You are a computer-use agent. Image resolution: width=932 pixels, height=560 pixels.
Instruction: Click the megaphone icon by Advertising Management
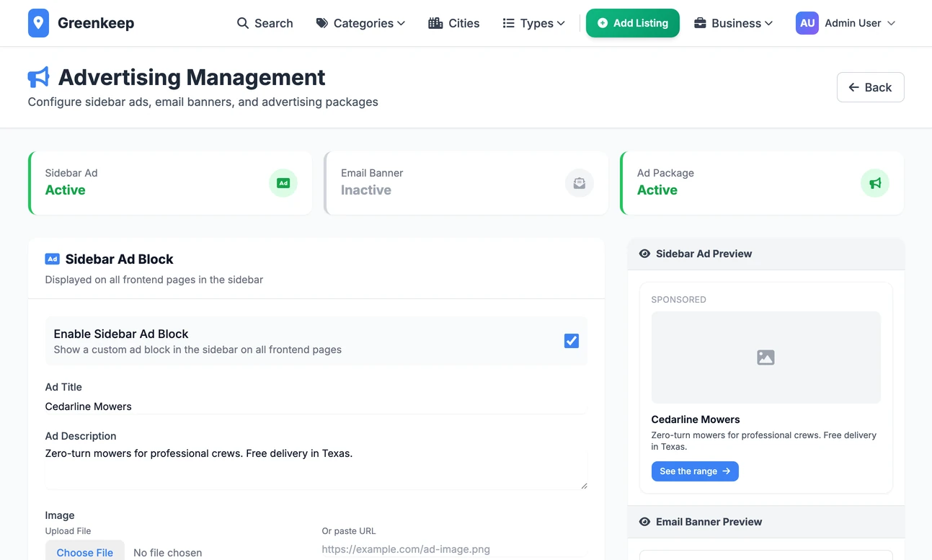39,77
